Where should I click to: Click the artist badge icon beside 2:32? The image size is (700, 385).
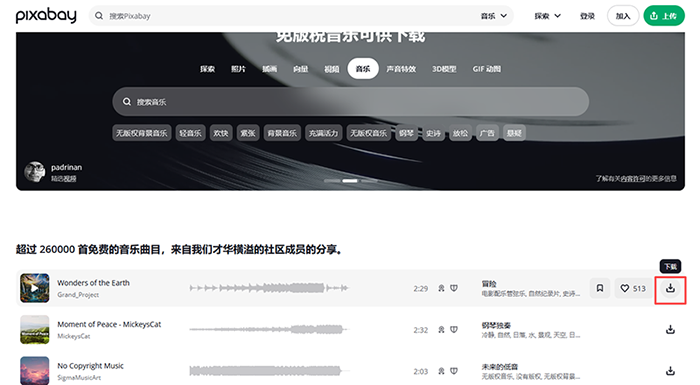tap(441, 330)
